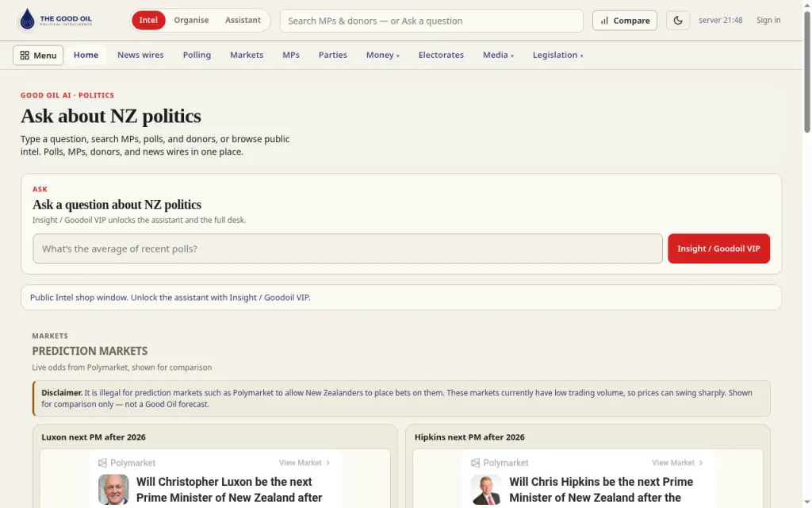Screen dimensions: 812x508
Task: Click the Hipkins market question title
Action: click(601, 490)
